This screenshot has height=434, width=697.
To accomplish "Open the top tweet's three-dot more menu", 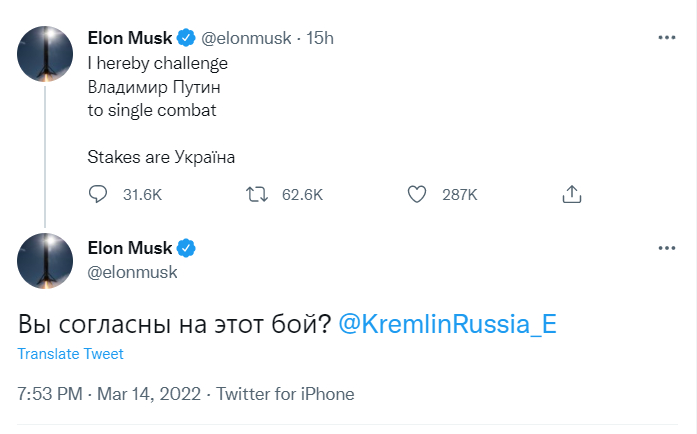I will (667, 38).
